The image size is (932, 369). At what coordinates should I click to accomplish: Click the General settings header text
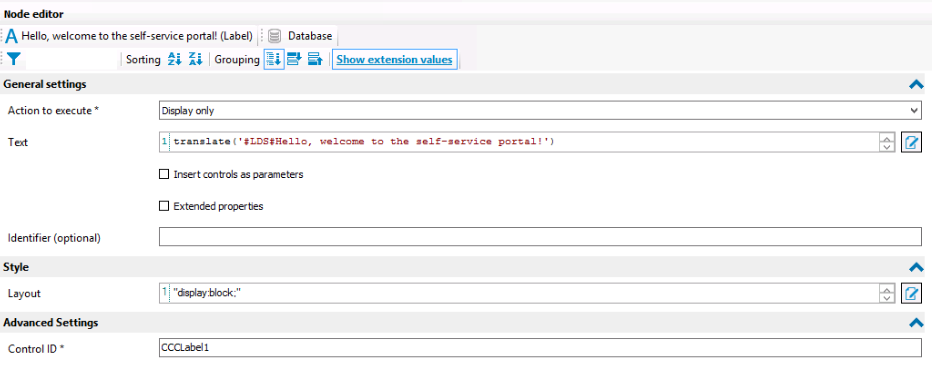pyautogui.click(x=45, y=84)
